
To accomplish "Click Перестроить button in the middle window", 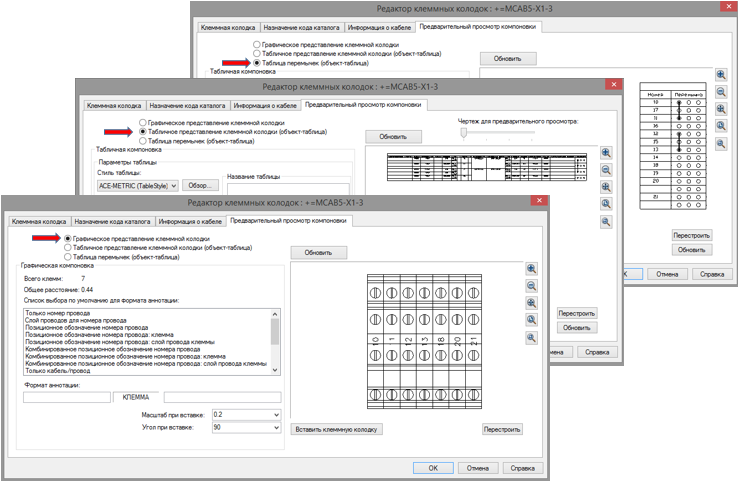I will (x=577, y=313).
